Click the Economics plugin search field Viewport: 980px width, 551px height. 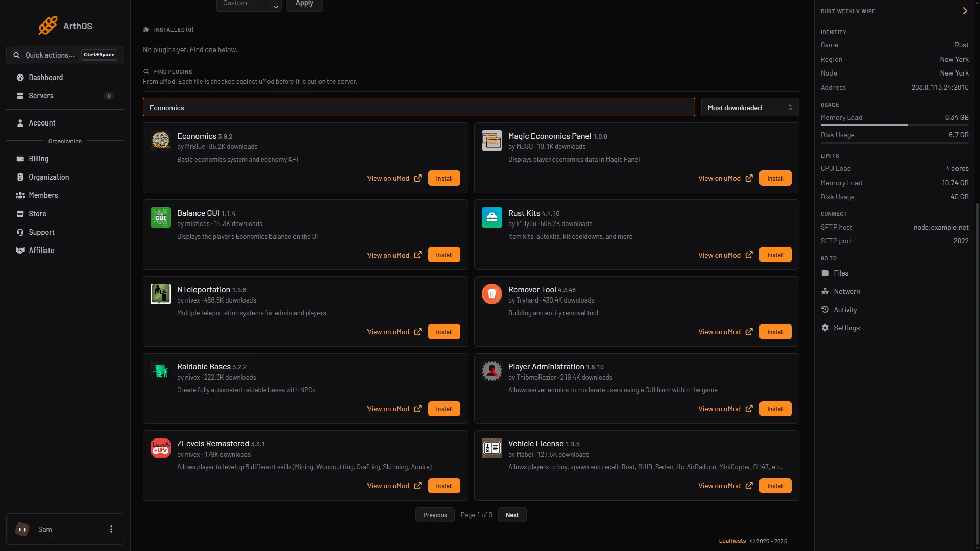[x=419, y=108]
